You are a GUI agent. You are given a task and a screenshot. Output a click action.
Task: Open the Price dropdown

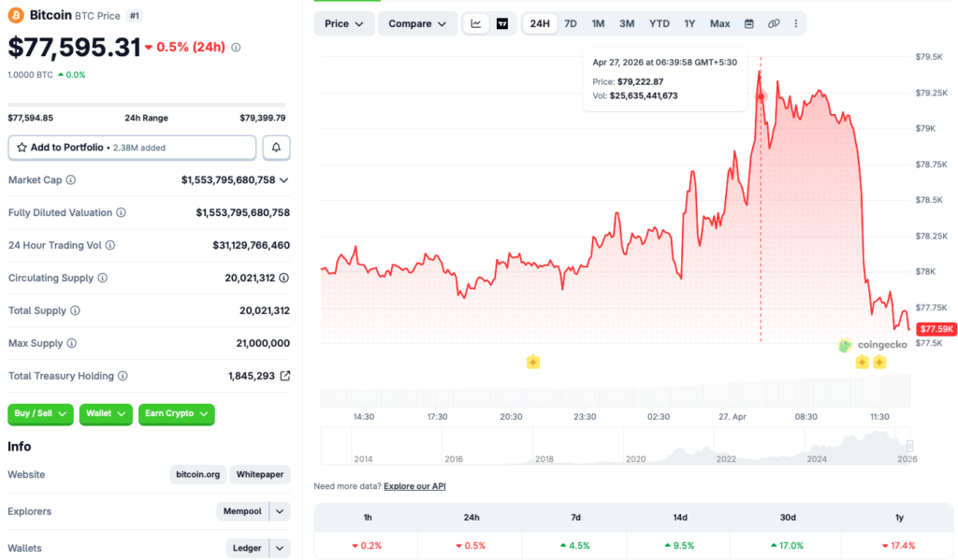(343, 23)
